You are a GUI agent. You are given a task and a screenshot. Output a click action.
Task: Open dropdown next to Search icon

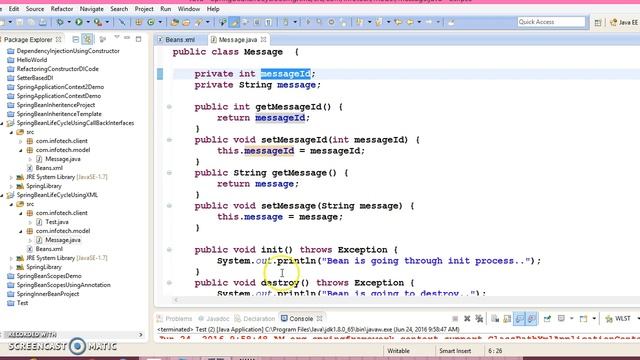coord(207,22)
